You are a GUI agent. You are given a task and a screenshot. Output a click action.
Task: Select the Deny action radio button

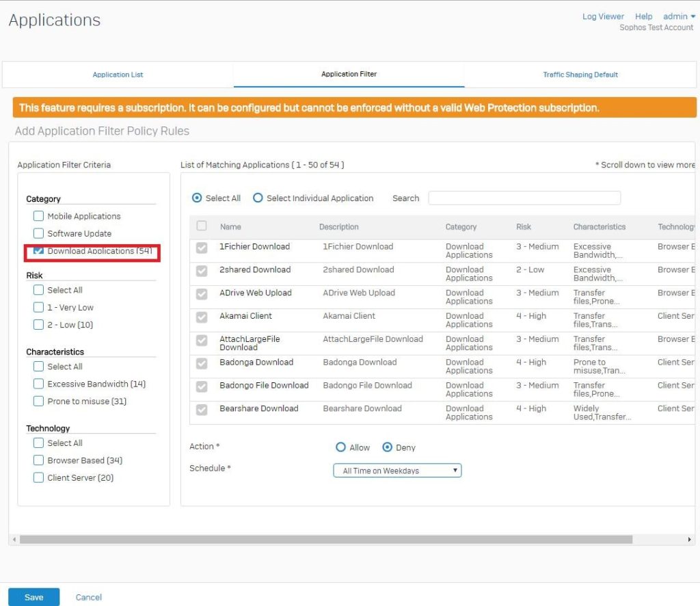point(387,447)
